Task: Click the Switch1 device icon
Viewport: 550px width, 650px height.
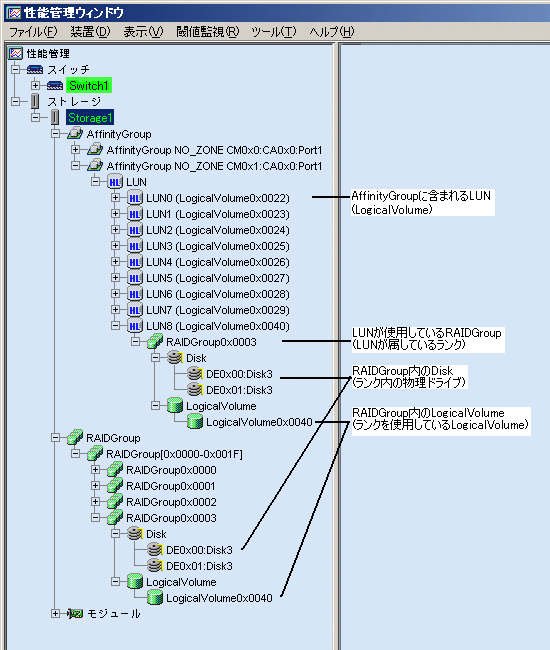Action: click(55, 85)
